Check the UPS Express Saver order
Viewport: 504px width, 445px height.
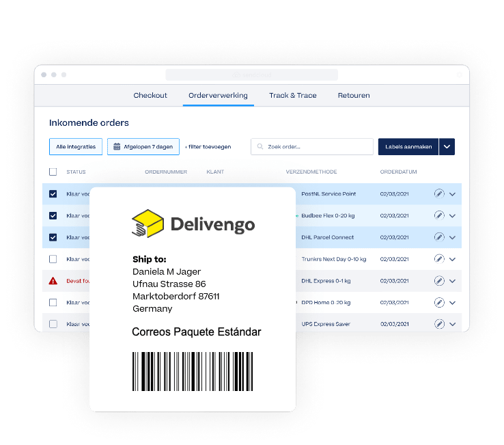click(53, 324)
